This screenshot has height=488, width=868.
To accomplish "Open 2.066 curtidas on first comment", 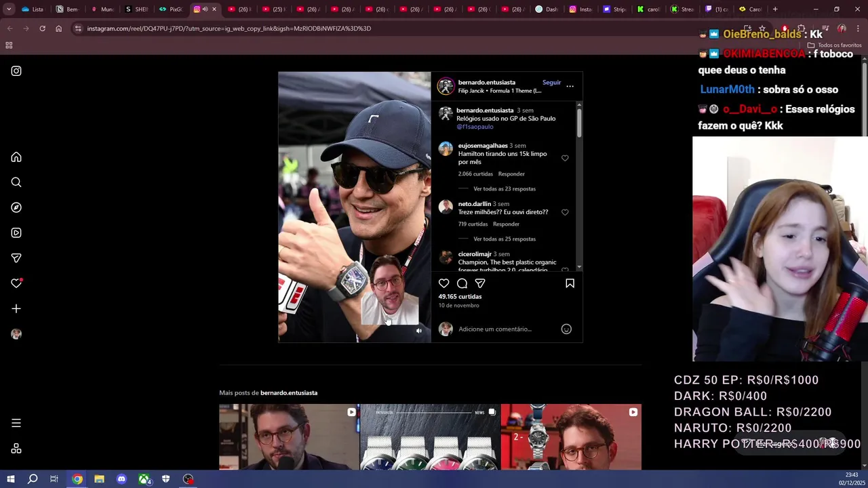I will click(x=475, y=174).
